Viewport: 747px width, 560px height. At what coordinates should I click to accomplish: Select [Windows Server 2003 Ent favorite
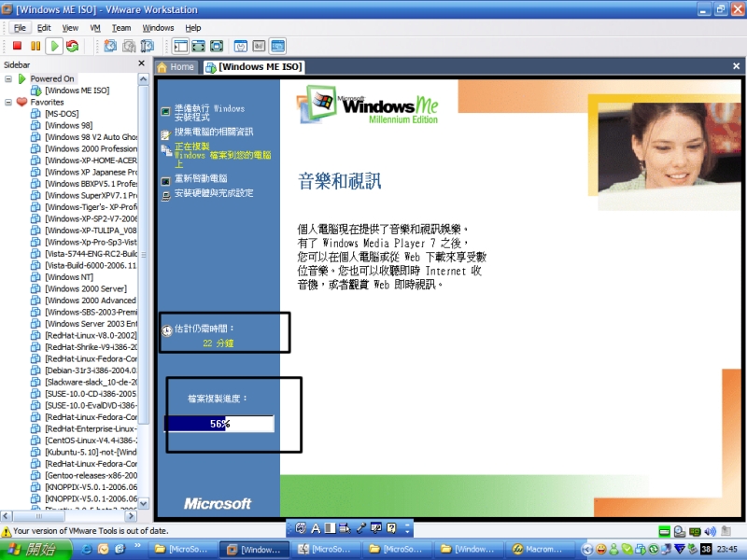[x=91, y=324]
